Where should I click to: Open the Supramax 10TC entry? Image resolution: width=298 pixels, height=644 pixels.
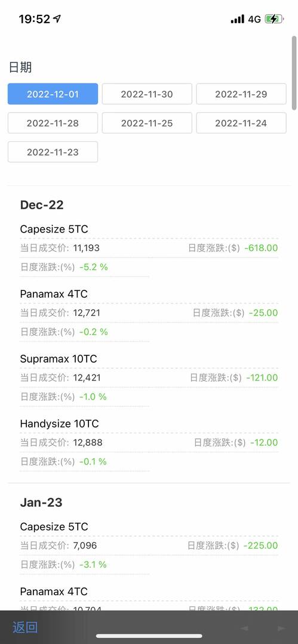(58, 358)
